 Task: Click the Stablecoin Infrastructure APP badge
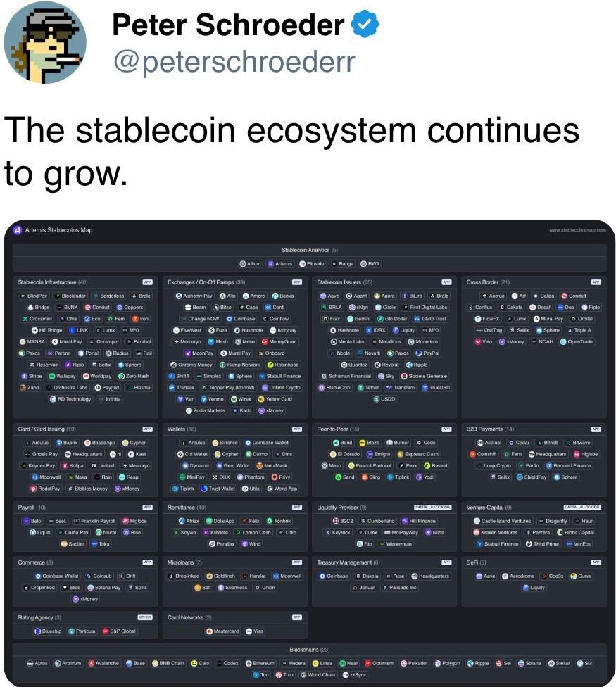coord(148,282)
